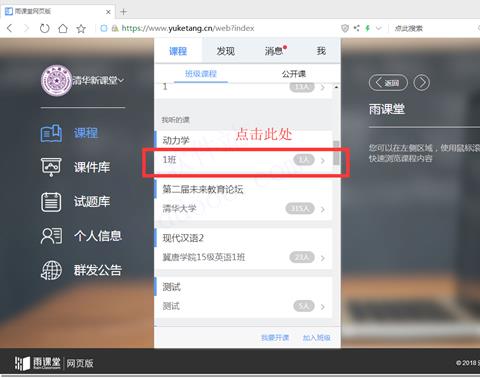The height and width of the screenshot is (378, 480).
Task: Click the 个人信息 person icon
Action: pos(51,236)
